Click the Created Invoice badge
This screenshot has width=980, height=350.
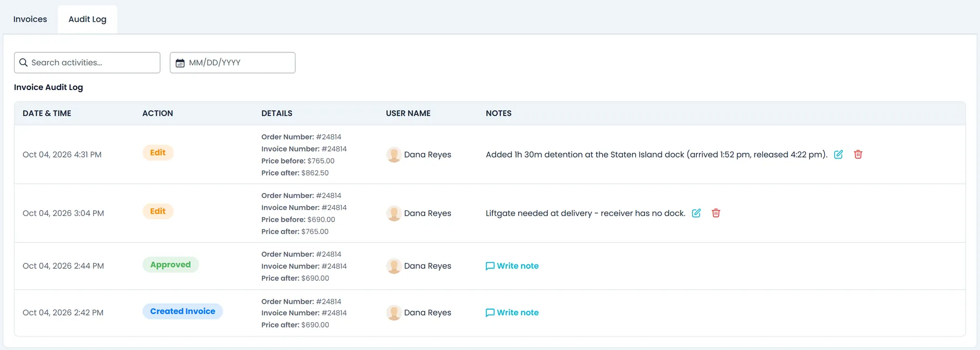coord(182,311)
